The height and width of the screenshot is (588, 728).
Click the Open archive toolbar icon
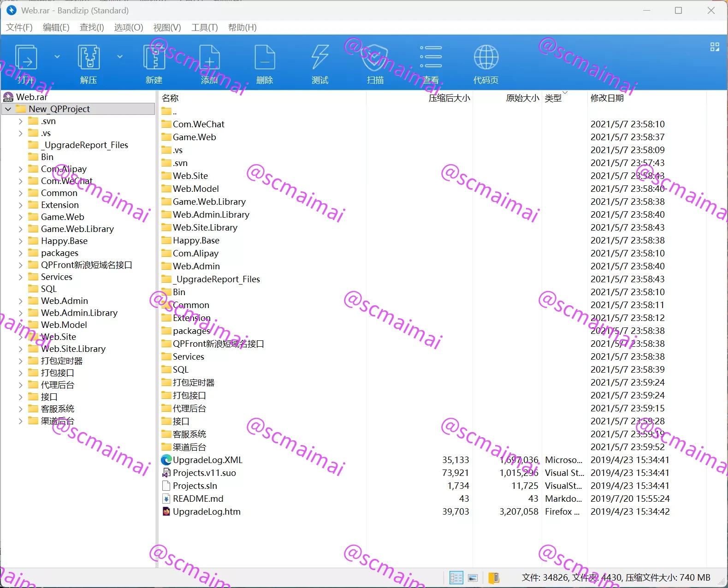point(26,57)
